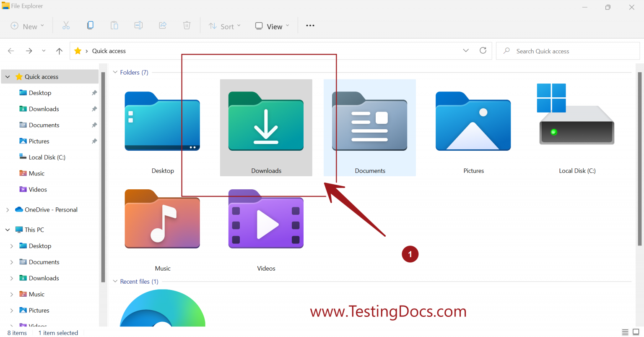Image resolution: width=644 pixels, height=337 pixels.
Task: Select the Rename icon
Action: (x=138, y=25)
